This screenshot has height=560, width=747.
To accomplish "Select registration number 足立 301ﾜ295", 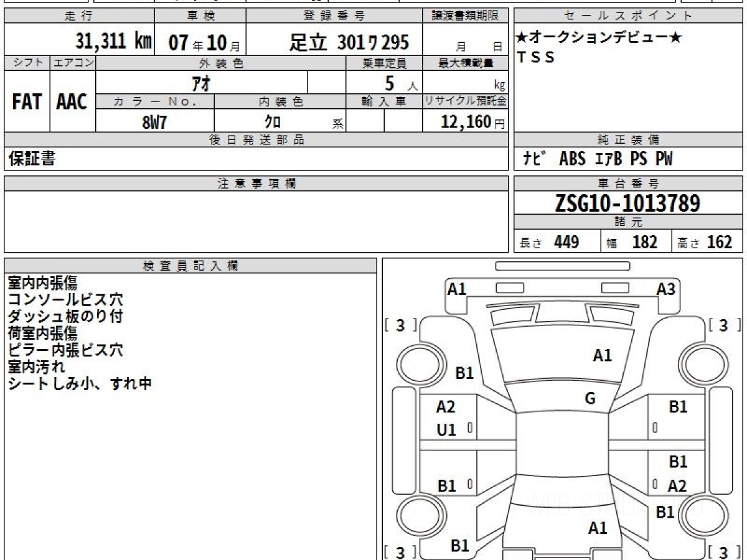I will tap(349, 42).
